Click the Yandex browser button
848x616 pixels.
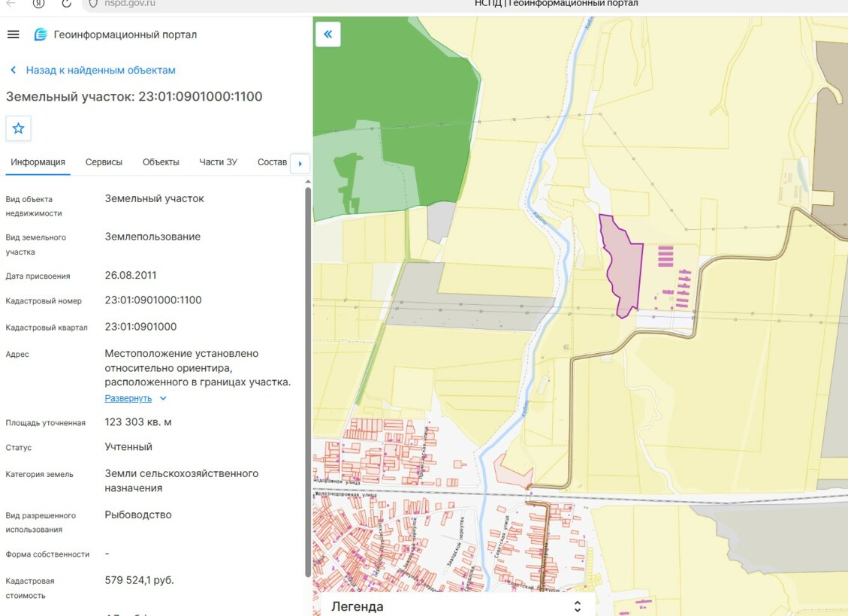click(x=38, y=3)
